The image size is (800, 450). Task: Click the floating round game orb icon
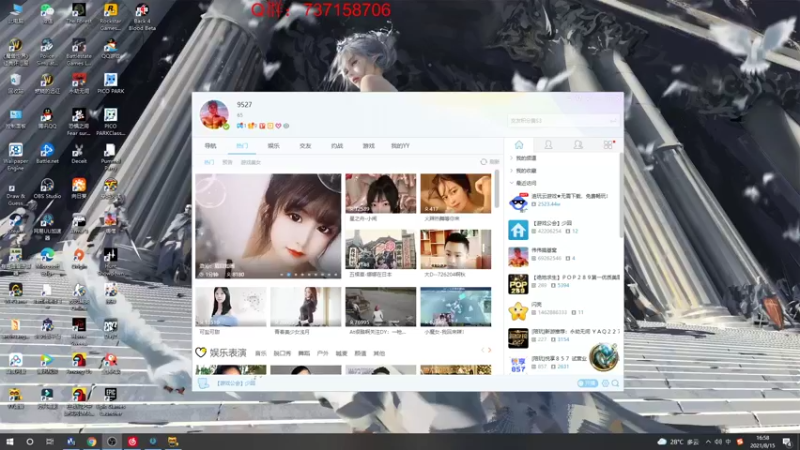[x=604, y=357]
